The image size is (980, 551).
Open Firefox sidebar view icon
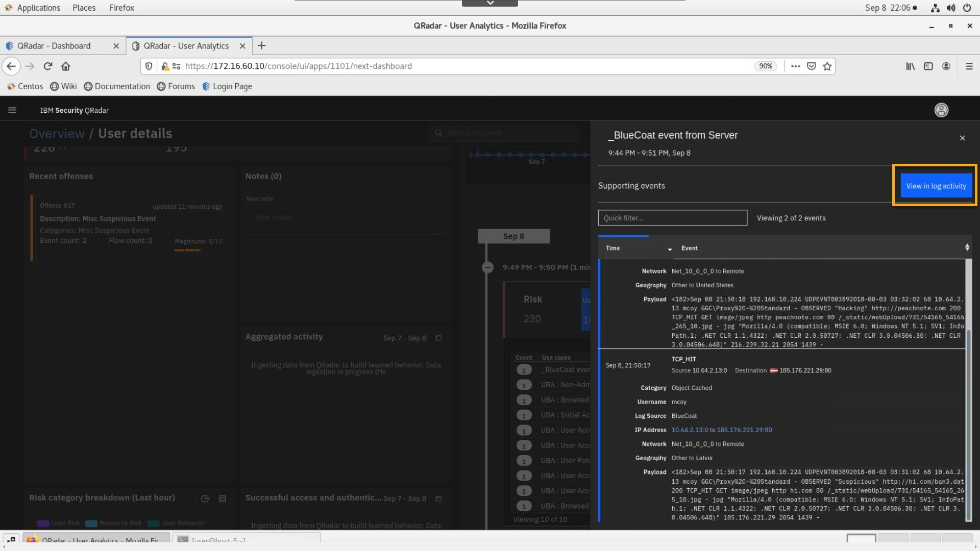(x=928, y=66)
